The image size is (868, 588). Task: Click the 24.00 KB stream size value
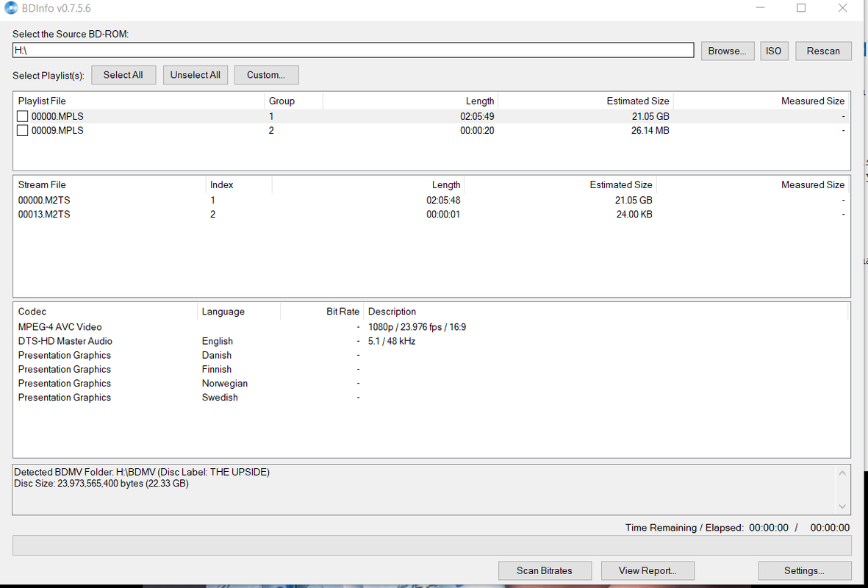(634, 215)
